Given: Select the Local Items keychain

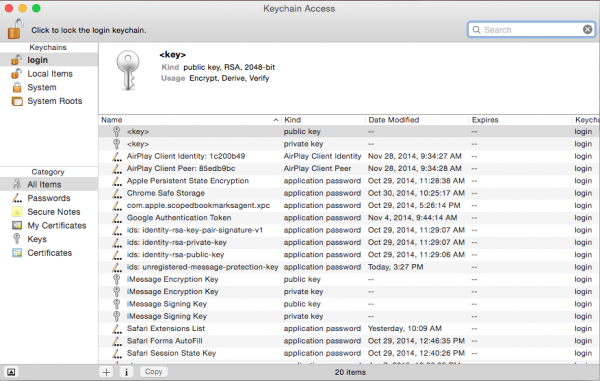Looking at the screenshot, I should point(49,74).
